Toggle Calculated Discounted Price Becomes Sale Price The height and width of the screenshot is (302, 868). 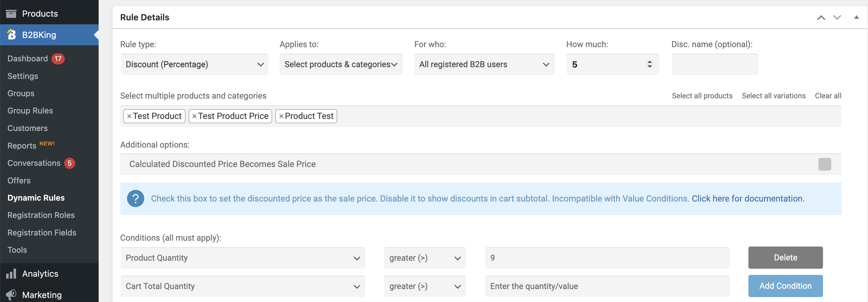(825, 164)
